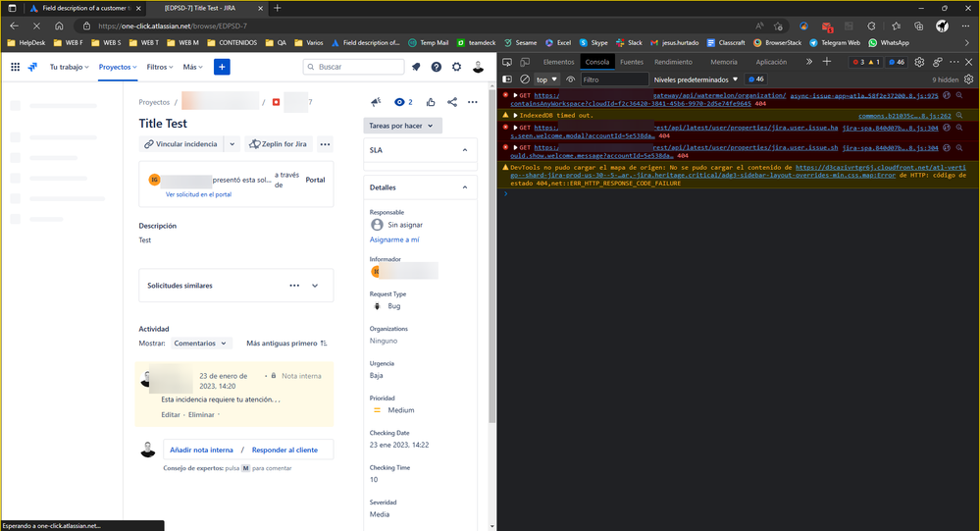Clear the console
Image resolution: width=980 pixels, height=531 pixels.
525,80
